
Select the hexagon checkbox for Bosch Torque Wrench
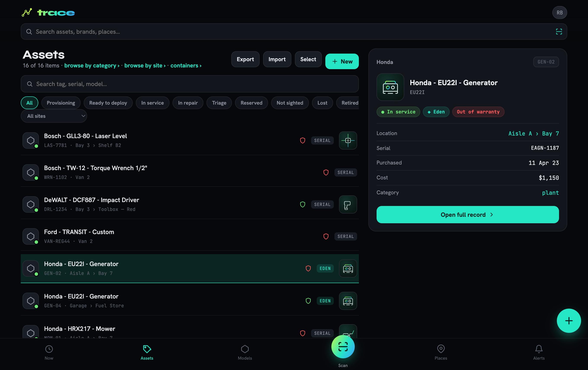click(30, 172)
